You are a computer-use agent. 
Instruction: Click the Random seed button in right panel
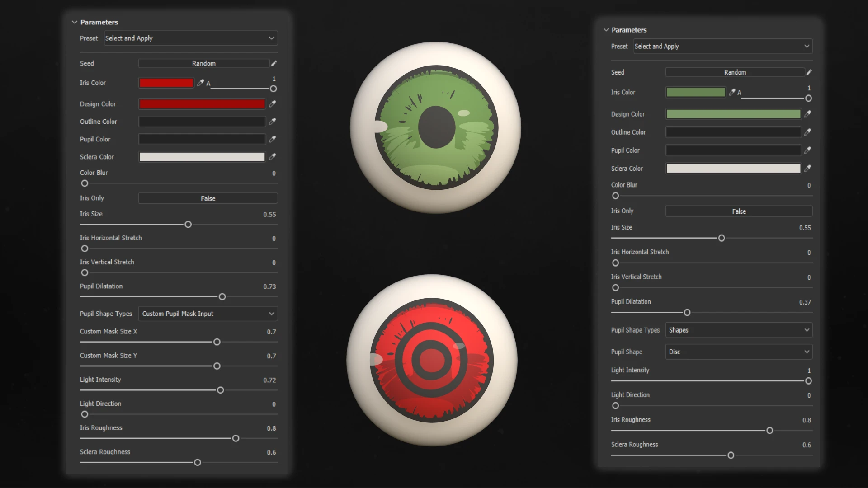(x=735, y=72)
